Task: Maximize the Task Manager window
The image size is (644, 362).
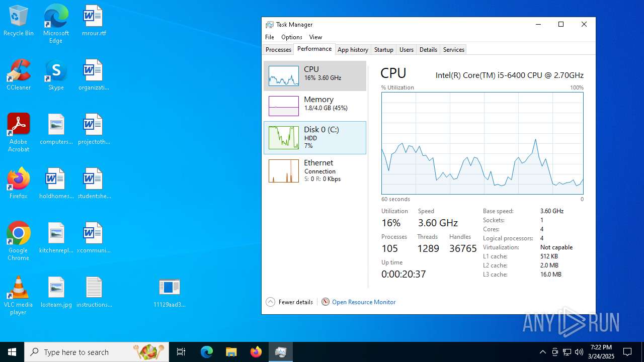Action: coord(561,25)
